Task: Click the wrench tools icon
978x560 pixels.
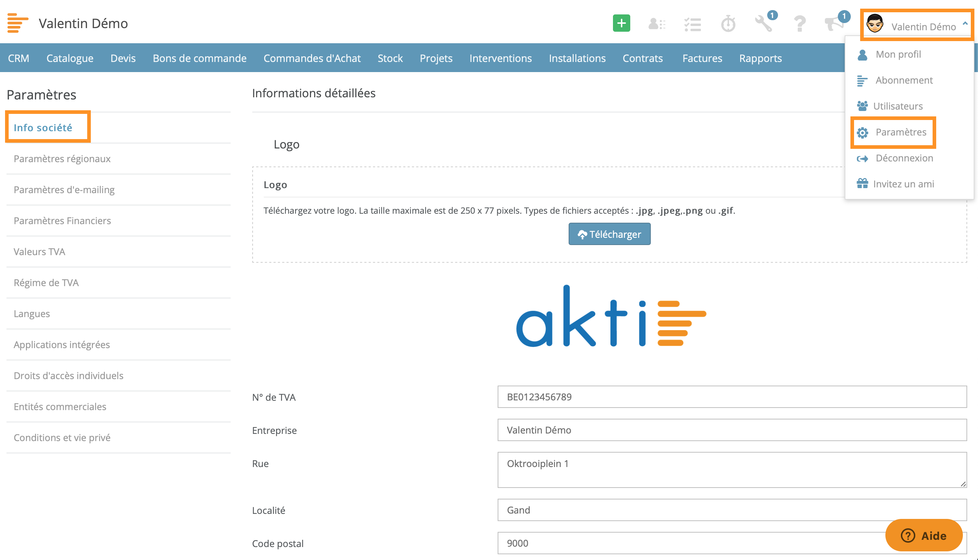Action: pos(764,24)
